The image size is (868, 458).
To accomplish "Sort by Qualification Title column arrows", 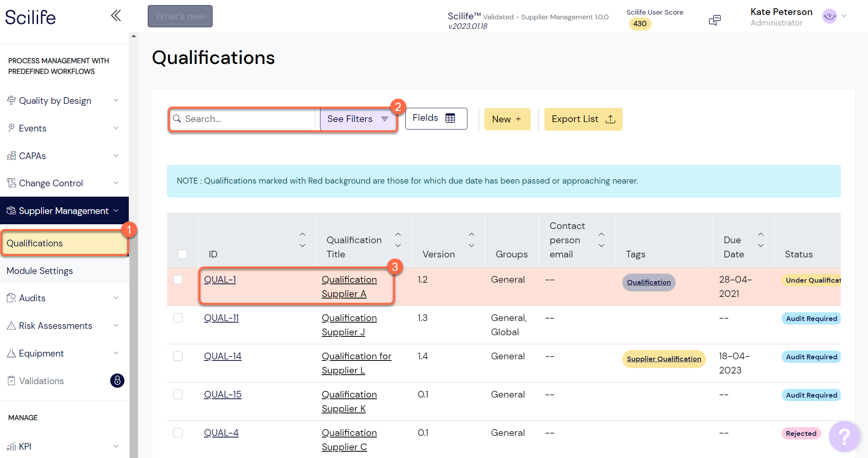I will click(x=398, y=240).
